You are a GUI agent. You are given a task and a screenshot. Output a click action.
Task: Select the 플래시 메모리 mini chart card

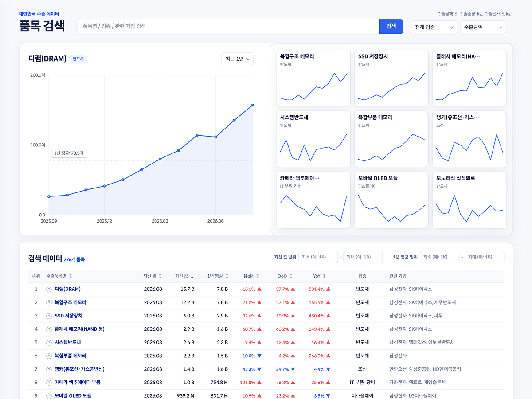[469, 78]
